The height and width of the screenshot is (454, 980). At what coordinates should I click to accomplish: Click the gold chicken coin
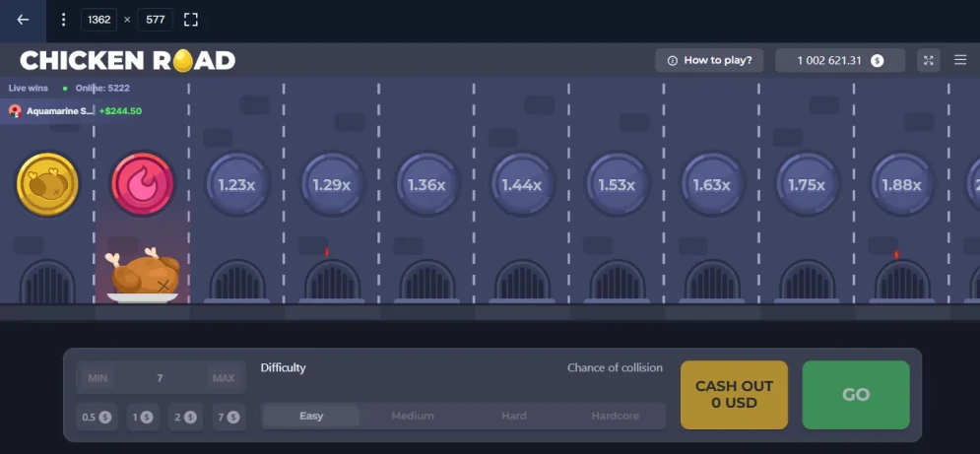47,184
